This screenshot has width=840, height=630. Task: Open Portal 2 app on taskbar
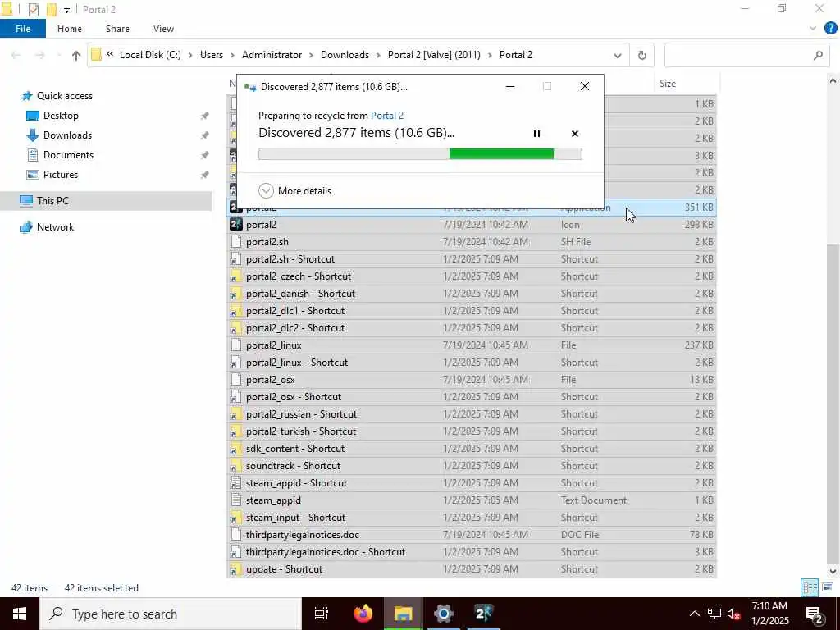tap(484, 614)
